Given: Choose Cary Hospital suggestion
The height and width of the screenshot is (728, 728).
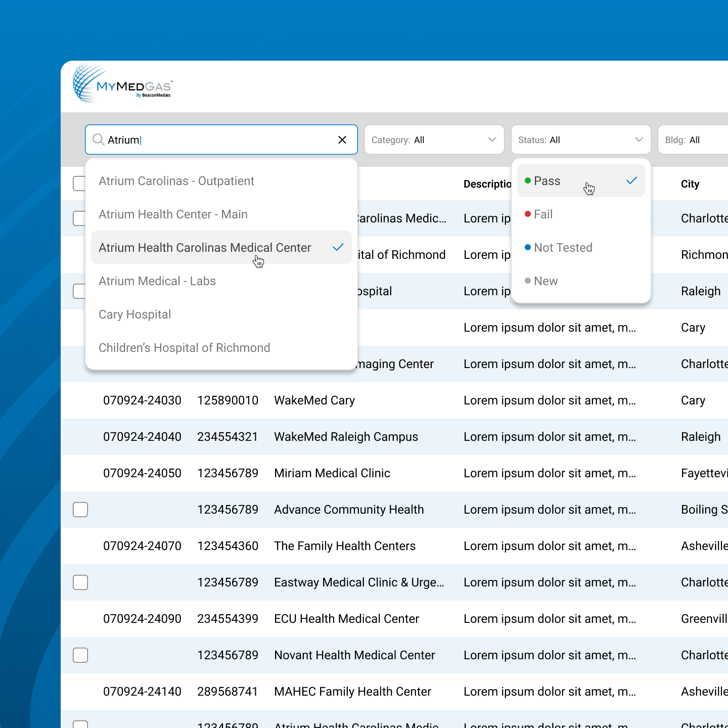Looking at the screenshot, I should coord(221,314).
